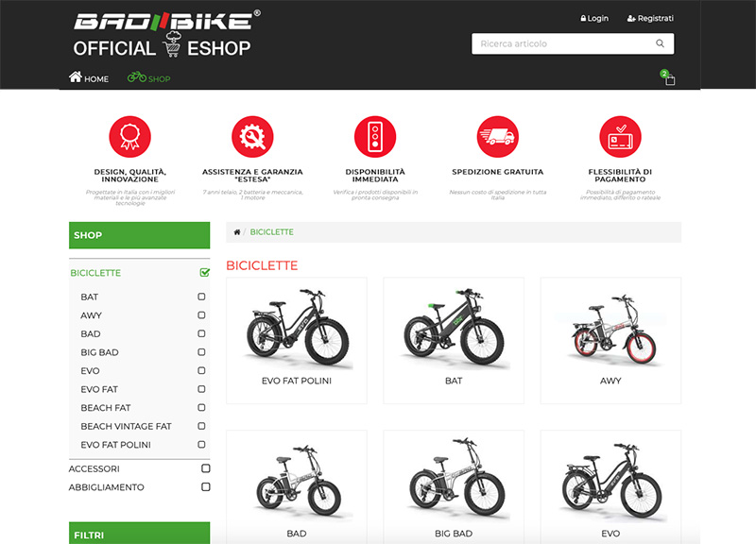Click the payment flexibility card icon
756x544 pixels.
(620, 138)
